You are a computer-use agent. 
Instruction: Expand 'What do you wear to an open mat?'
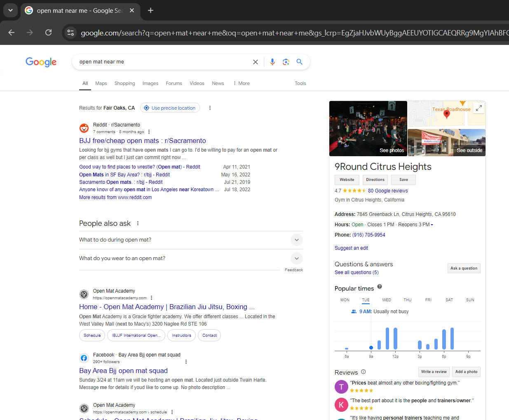point(191,258)
